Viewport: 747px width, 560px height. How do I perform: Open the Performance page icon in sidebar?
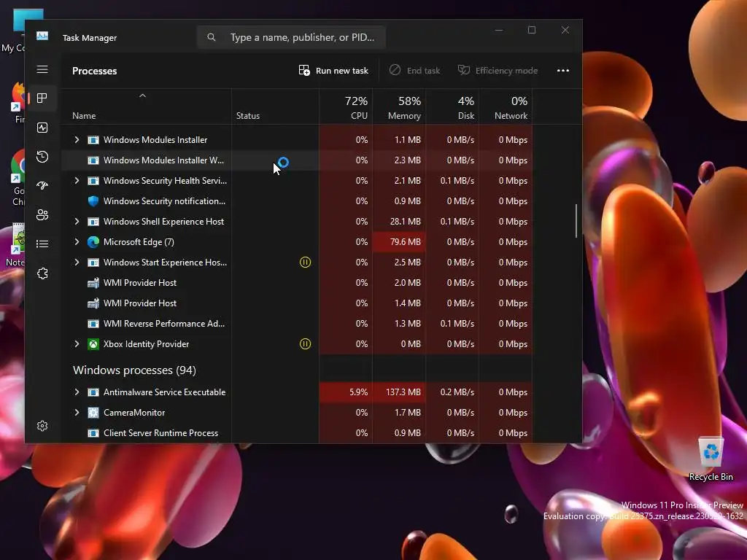pyautogui.click(x=42, y=128)
